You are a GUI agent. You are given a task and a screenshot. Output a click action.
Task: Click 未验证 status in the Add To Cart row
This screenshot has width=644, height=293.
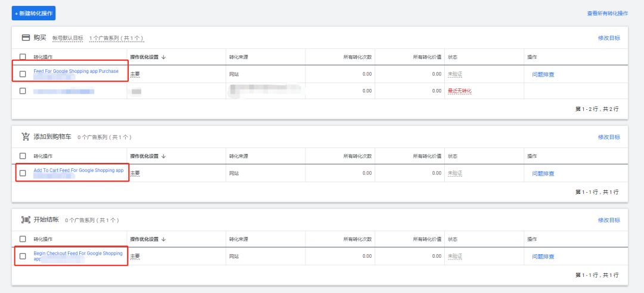click(x=455, y=174)
